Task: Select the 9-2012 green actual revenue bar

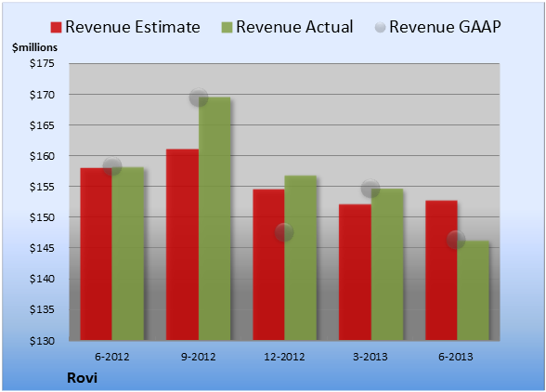Action: [x=214, y=218]
